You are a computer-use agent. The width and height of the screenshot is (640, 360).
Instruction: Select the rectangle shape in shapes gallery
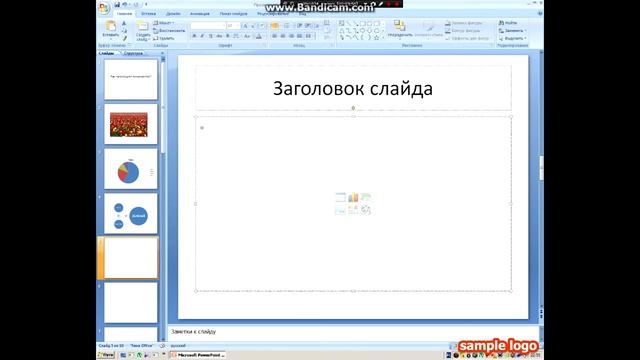coord(362,23)
